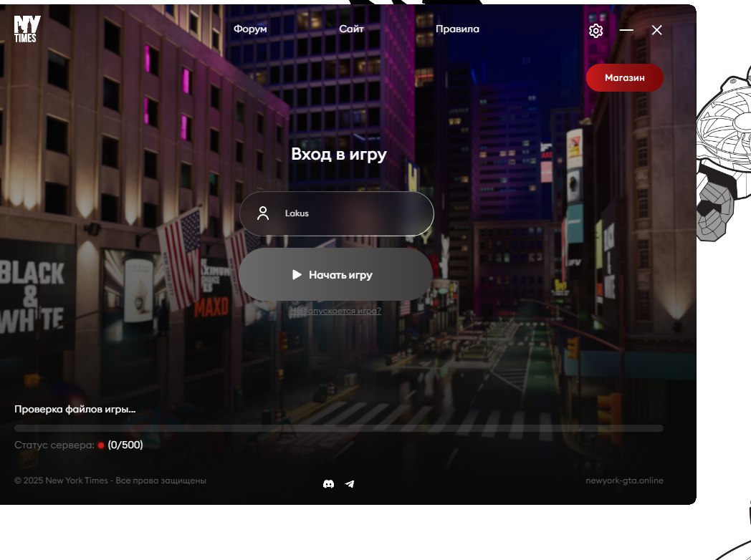Click the 'Вход в игру' heading
Viewport: 751px width, 560px height.
339,154
